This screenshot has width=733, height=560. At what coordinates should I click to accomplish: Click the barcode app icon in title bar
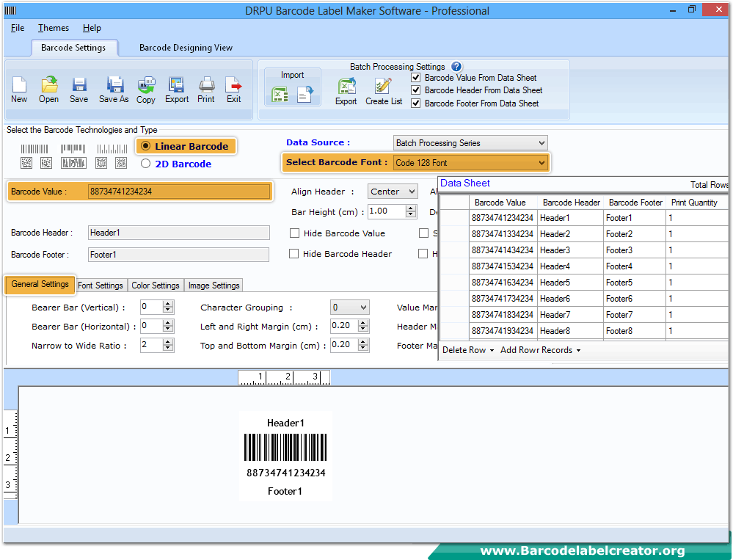[x=10, y=10]
